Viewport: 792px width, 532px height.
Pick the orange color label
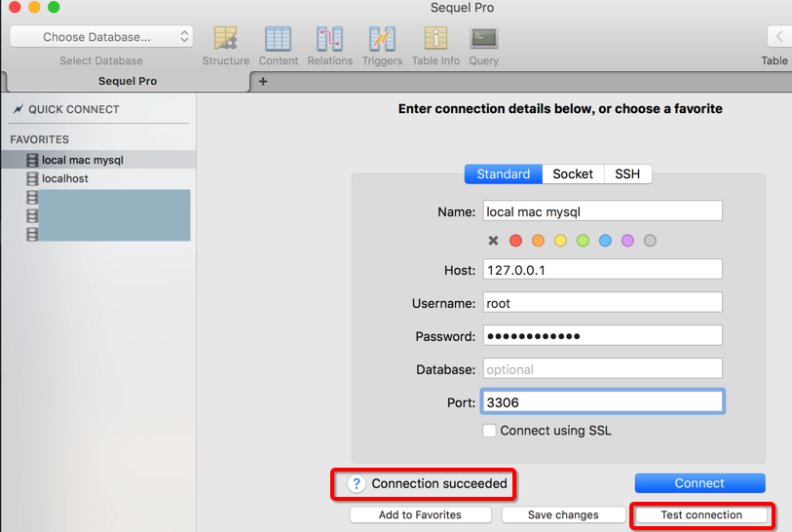[x=538, y=241]
